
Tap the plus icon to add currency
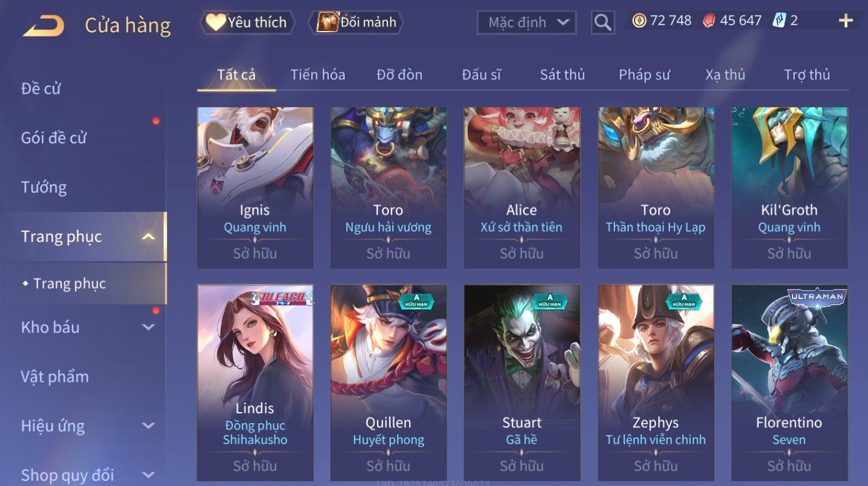pyautogui.click(x=846, y=21)
